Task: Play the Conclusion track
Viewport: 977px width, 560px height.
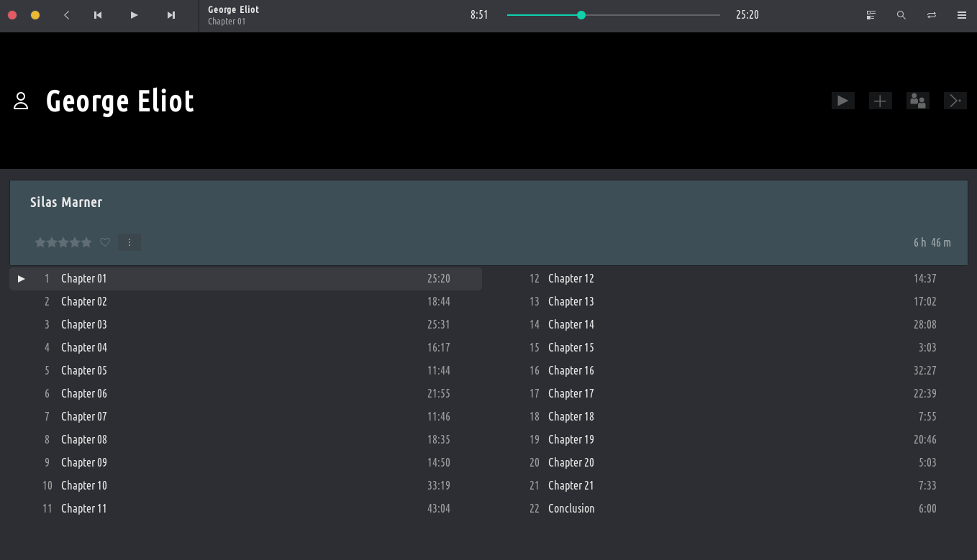Action: (x=571, y=508)
